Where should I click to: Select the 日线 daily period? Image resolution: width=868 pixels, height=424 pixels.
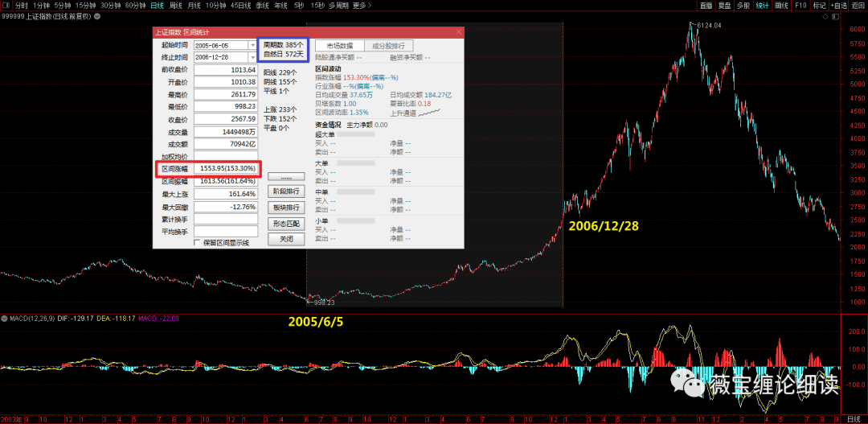coord(157,5)
